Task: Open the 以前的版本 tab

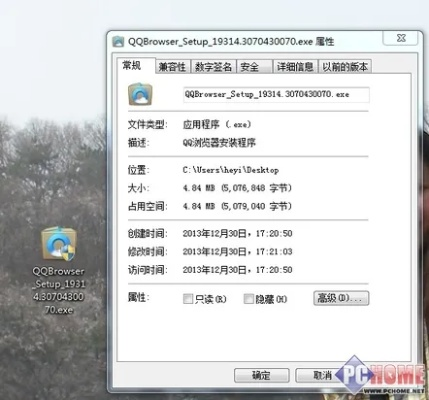Action: [x=345, y=67]
